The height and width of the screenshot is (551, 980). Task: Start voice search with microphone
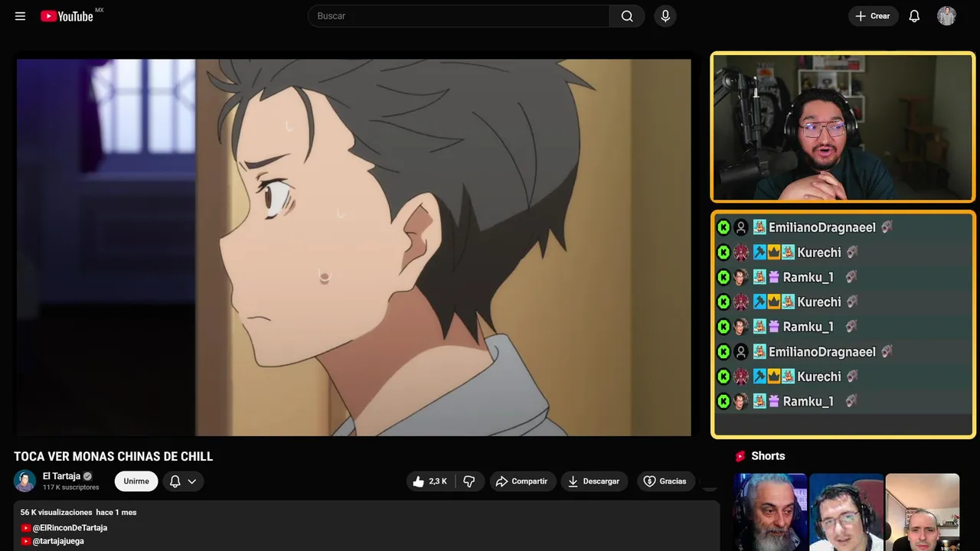665,16
